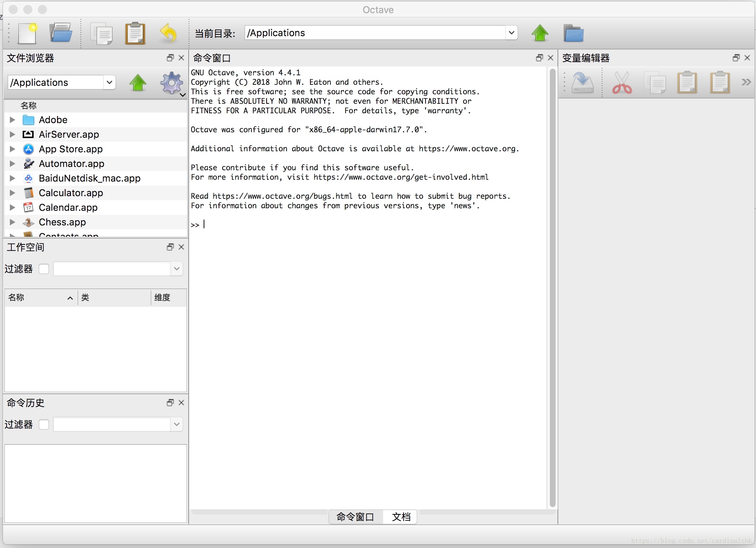Expand the App Store.app item

click(x=12, y=149)
